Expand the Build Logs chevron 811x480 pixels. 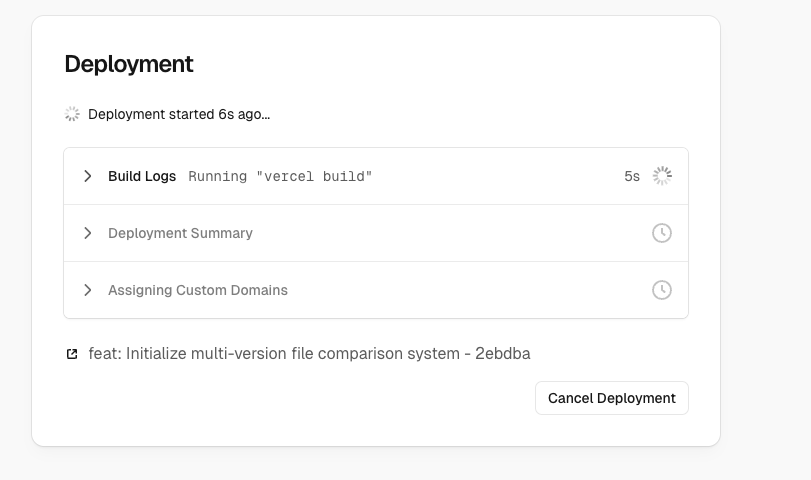(x=88, y=176)
